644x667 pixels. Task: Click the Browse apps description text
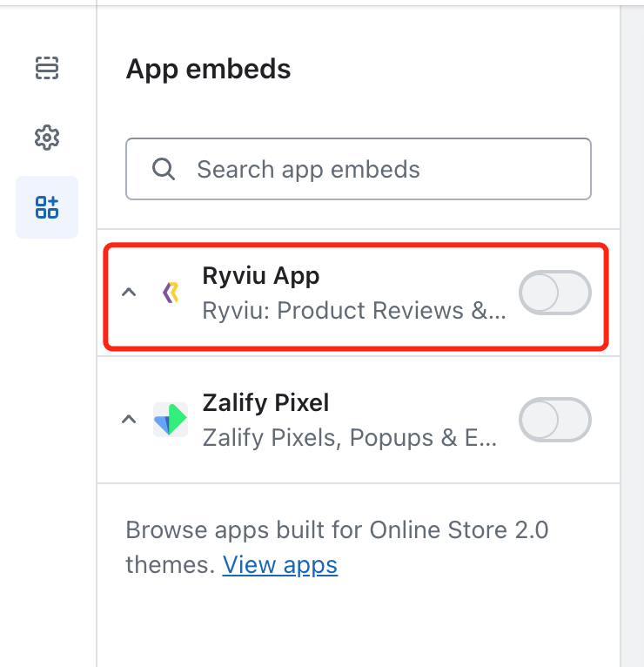(x=337, y=530)
